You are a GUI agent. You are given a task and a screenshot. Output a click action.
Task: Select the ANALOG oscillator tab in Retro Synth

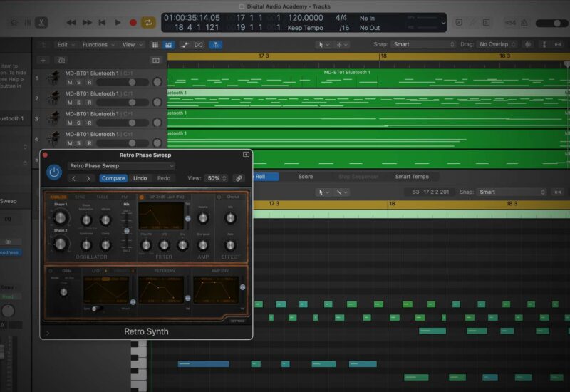58,197
